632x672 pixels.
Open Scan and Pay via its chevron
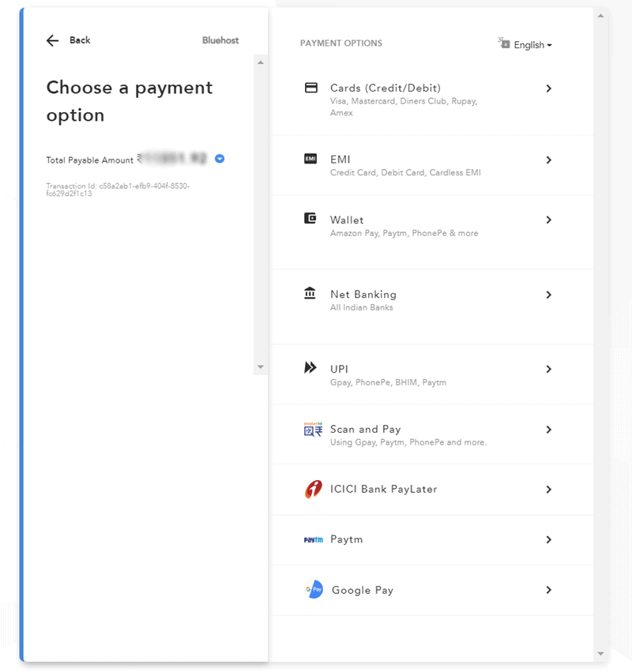pos(549,430)
